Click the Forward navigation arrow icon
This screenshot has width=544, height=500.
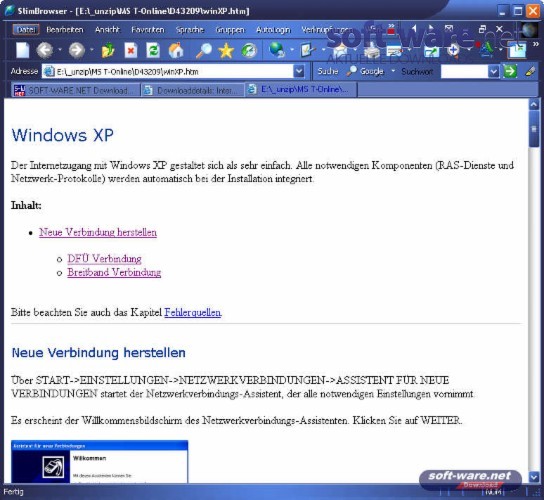(77, 50)
